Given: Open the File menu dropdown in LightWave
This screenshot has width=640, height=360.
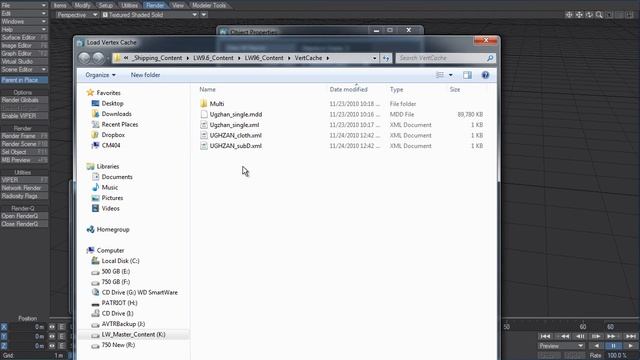Looking at the screenshot, I should [x=24, y=5].
